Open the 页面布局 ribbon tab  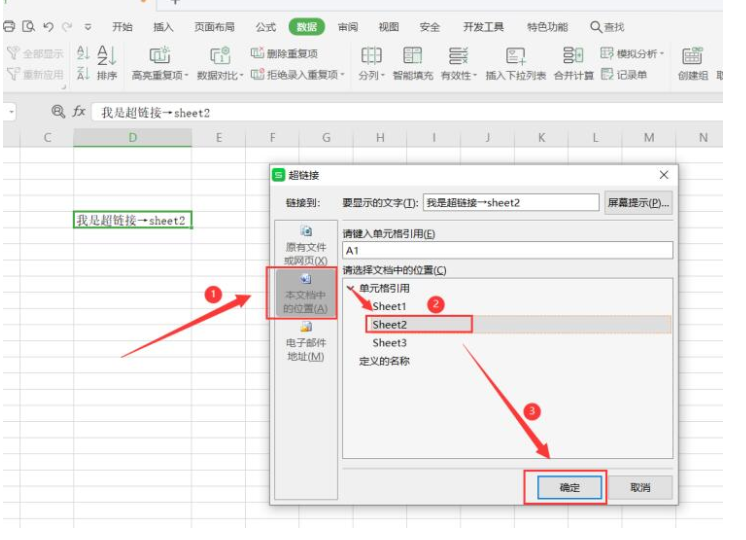click(x=217, y=27)
